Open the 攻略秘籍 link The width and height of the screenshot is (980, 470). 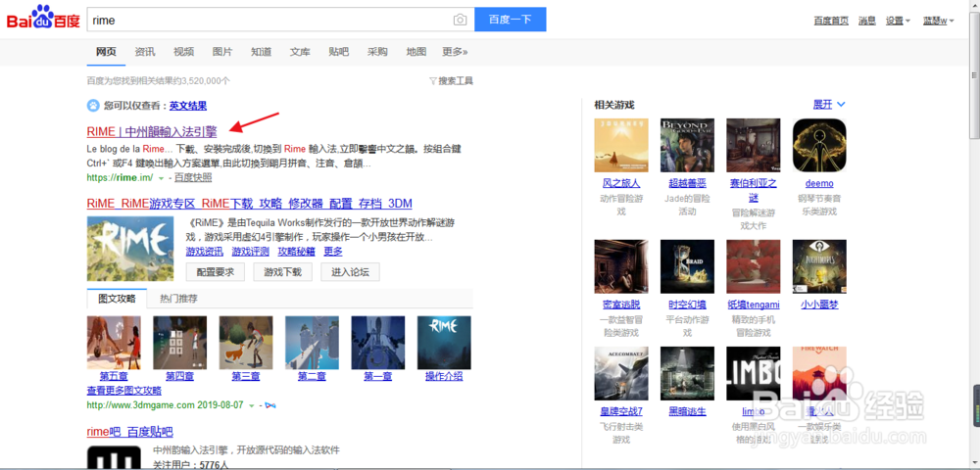pos(297,252)
